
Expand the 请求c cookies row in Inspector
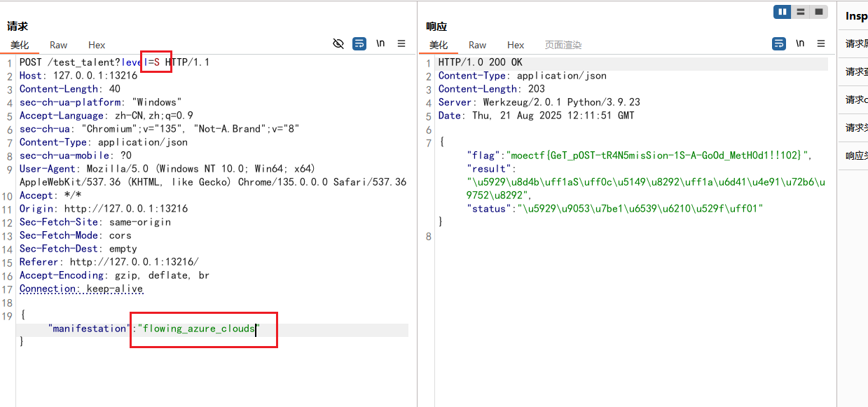coord(856,99)
